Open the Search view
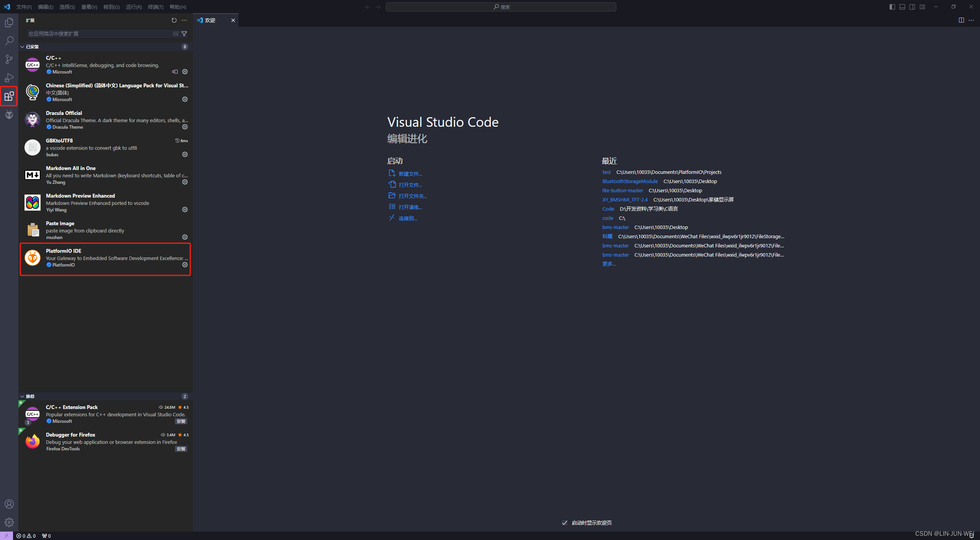 pyautogui.click(x=9, y=41)
